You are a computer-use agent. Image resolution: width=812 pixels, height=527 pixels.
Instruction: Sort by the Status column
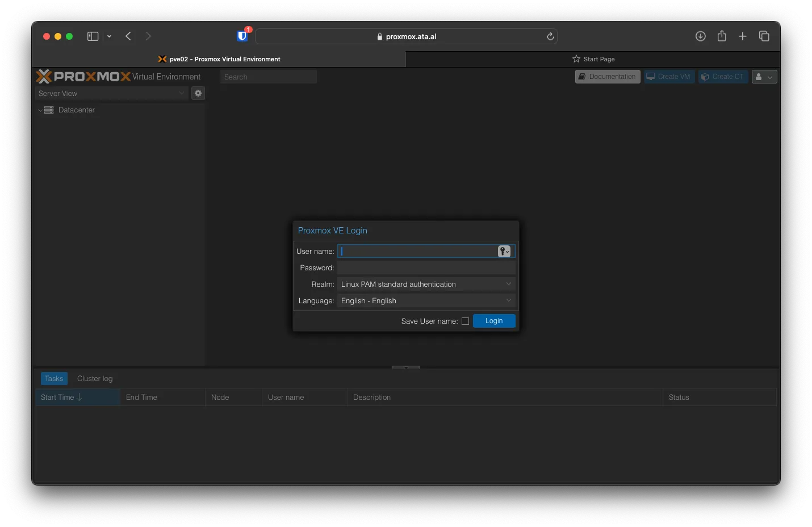pos(719,397)
